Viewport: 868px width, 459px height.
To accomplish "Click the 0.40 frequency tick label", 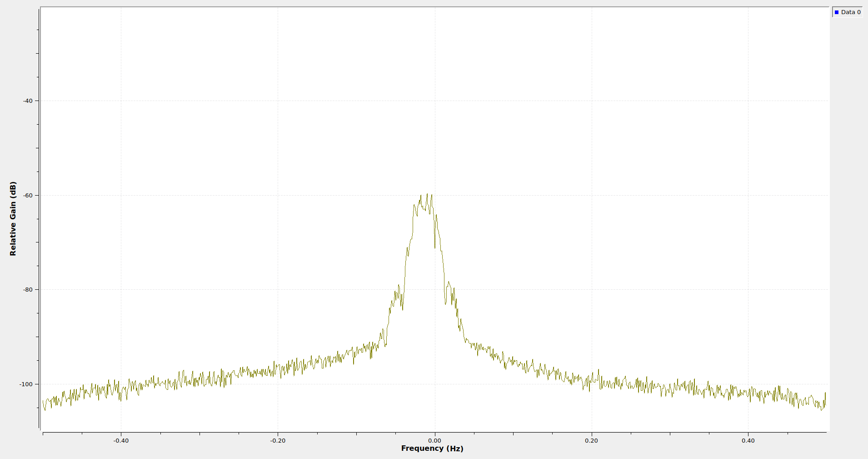I will pos(748,440).
